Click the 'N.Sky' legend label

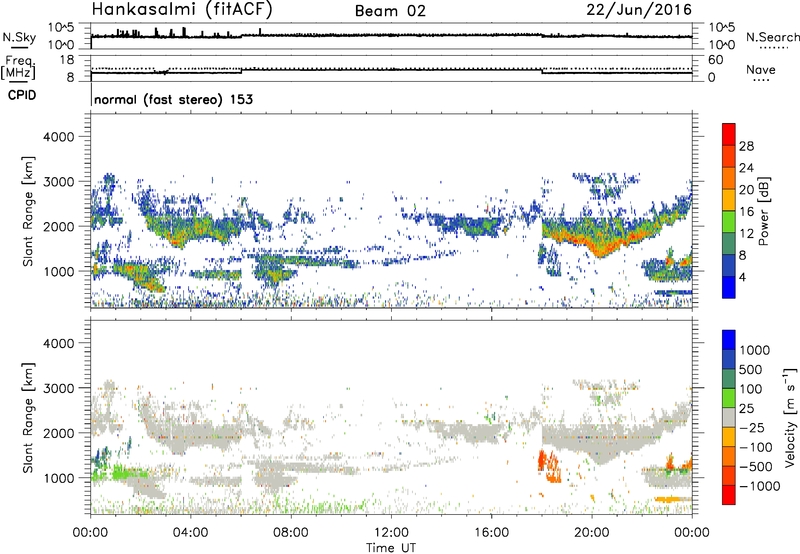tap(19, 37)
